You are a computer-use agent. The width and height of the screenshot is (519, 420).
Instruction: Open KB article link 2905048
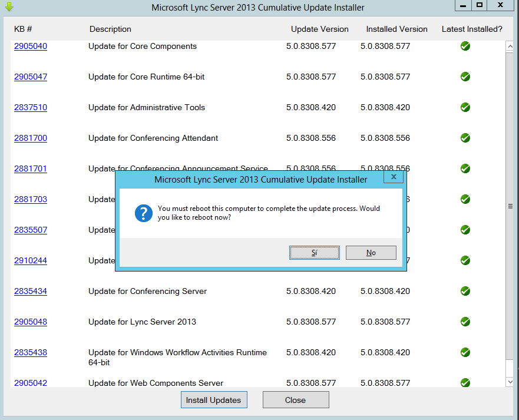(31, 322)
